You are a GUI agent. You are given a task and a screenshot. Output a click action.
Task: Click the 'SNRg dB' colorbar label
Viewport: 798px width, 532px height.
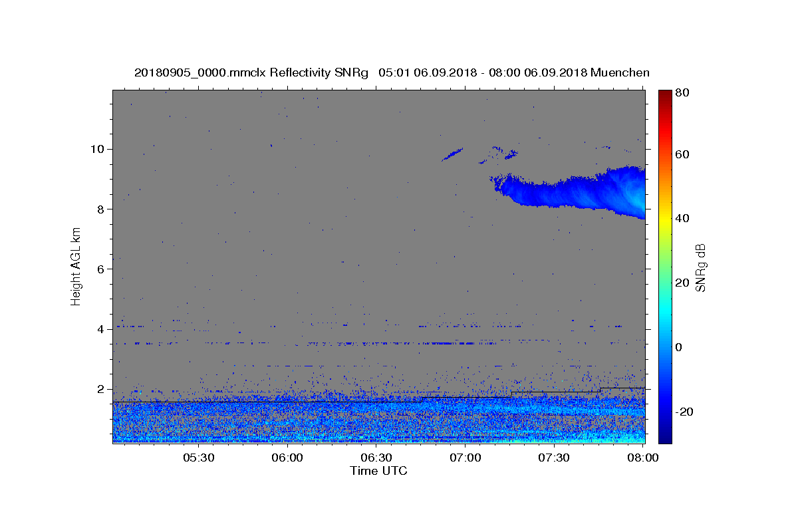tap(700, 267)
